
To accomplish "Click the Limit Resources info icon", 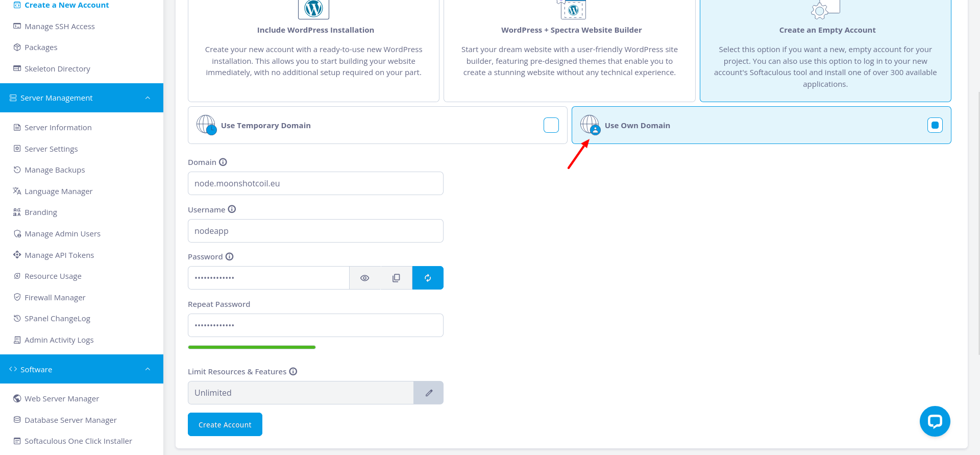I will coord(293,371).
